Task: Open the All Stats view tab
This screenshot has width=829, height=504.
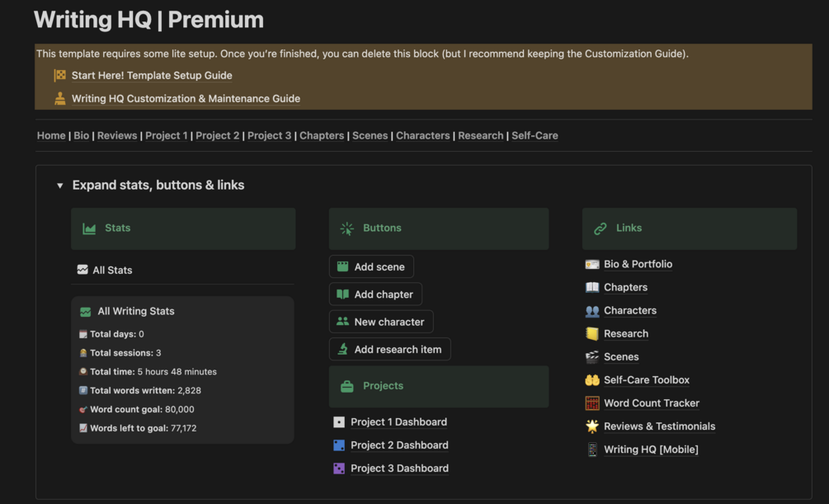Action: (105, 270)
